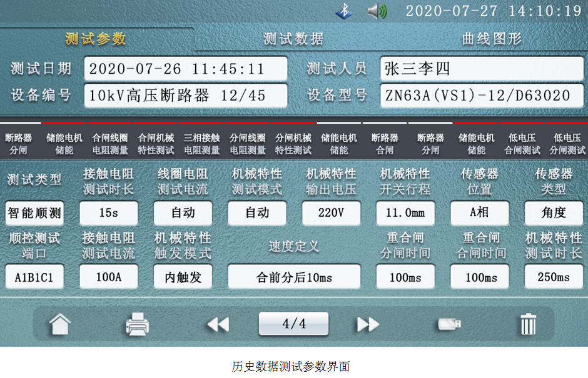Tap the Home icon in bottom bar

point(60,324)
